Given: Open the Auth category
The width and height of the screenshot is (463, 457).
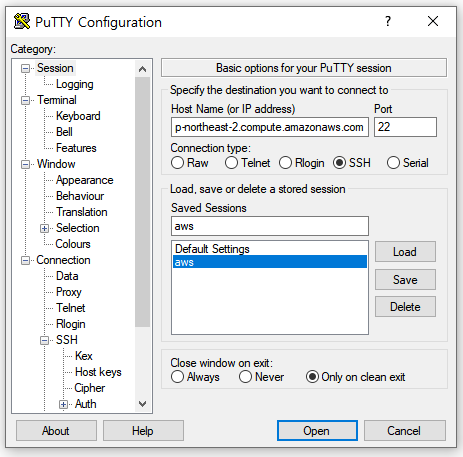Looking at the screenshot, I should tap(86, 404).
